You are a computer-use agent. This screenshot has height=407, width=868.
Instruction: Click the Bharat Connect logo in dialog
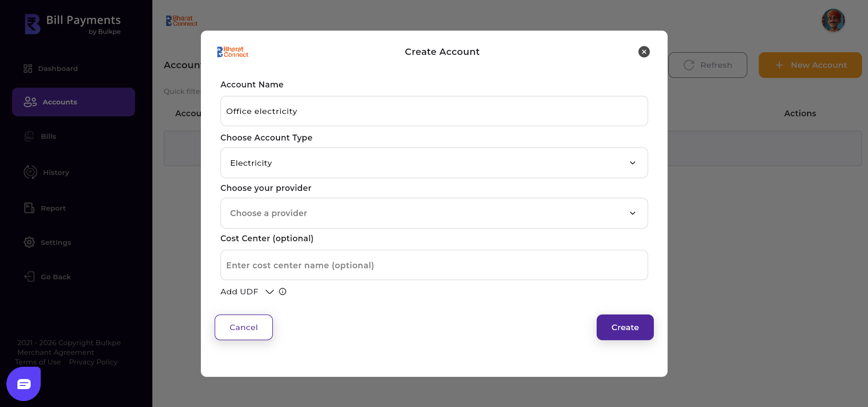233,52
